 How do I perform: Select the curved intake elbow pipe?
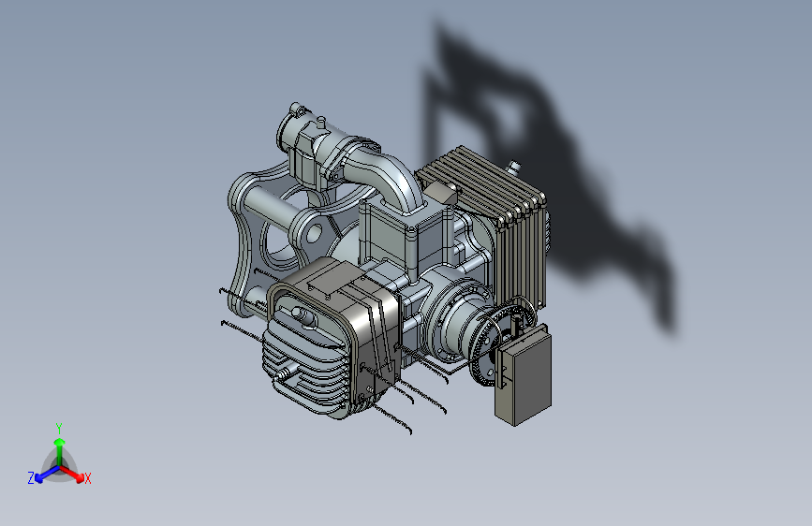coord(386,179)
